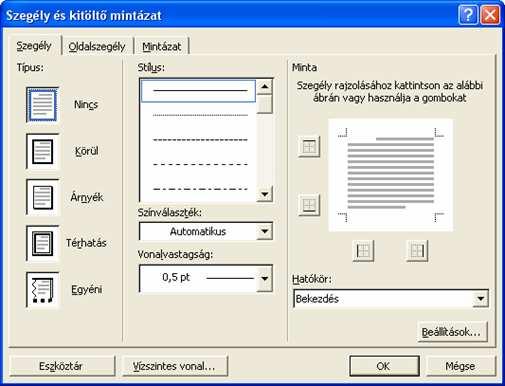Pick the Egyéni custom border icon
505x386 pixels.
[x=42, y=289]
